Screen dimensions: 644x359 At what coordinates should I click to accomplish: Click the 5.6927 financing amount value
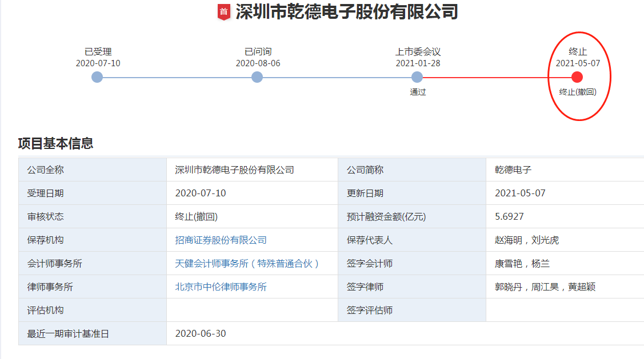click(x=509, y=217)
